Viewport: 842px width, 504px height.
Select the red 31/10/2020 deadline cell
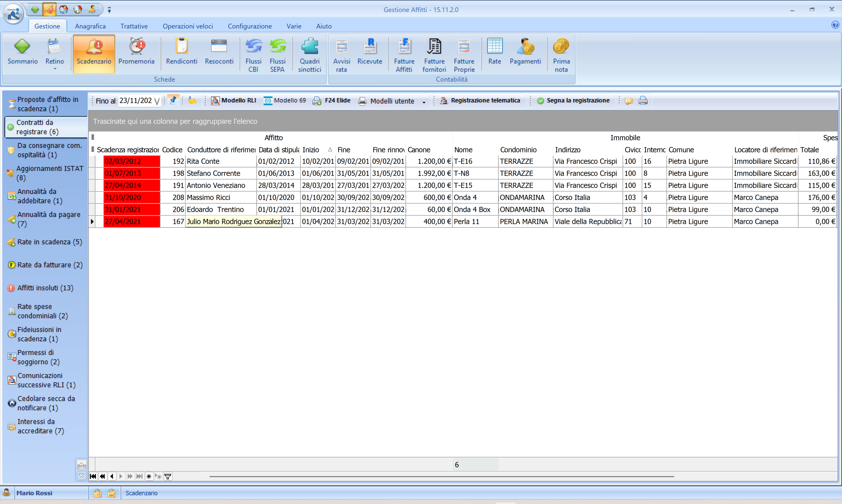click(132, 197)
